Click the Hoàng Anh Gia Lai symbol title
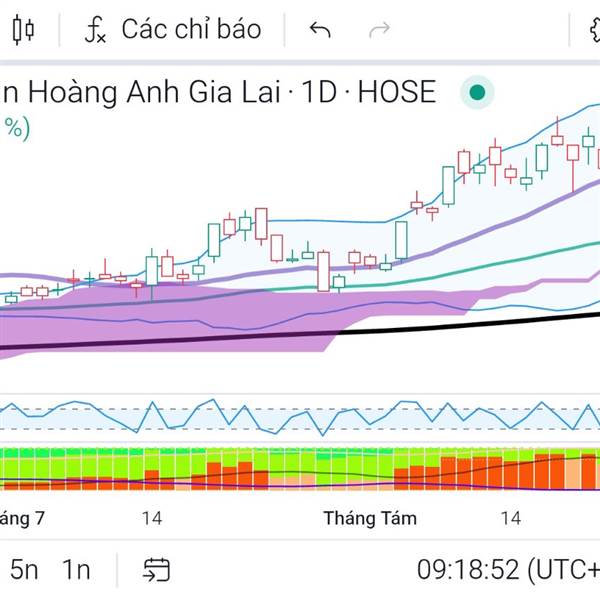Screen dimensions: 600x600 point(218,92)
